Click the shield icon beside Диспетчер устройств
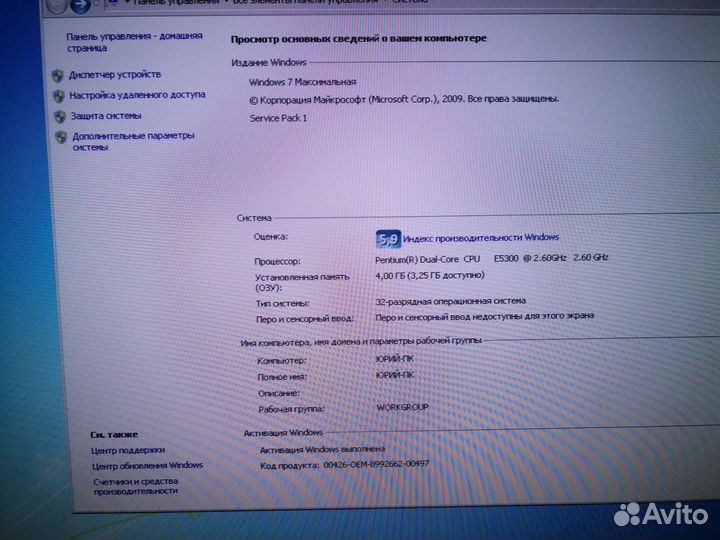The image size is (720, 540). pos(58,75)
